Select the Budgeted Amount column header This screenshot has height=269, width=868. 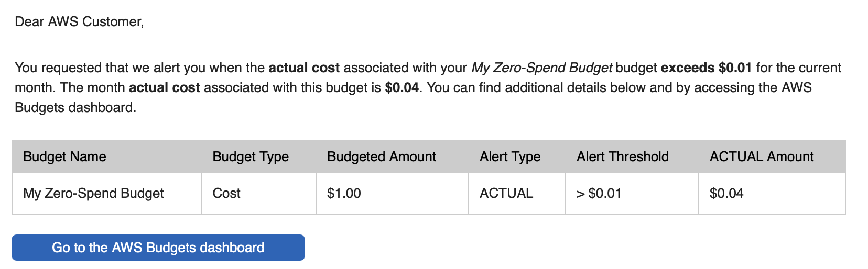[x=381, y=156]
